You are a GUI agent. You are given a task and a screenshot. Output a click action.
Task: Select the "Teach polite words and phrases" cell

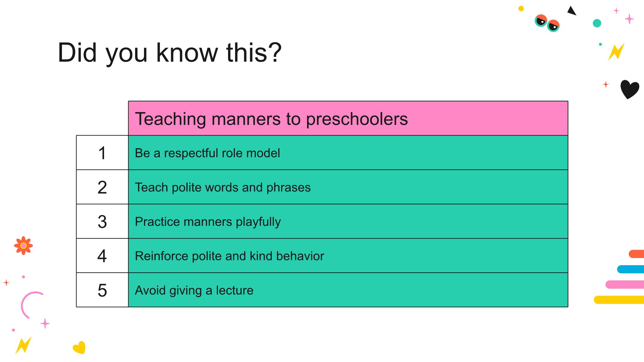click(348, 187)
